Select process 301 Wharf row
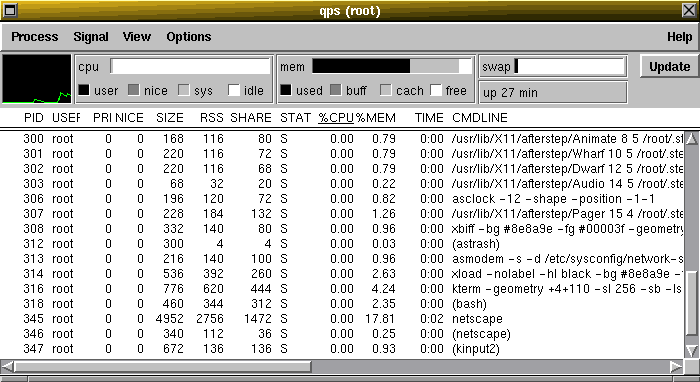The width and height of the screenshot is (700, 382). click(342, 154)
